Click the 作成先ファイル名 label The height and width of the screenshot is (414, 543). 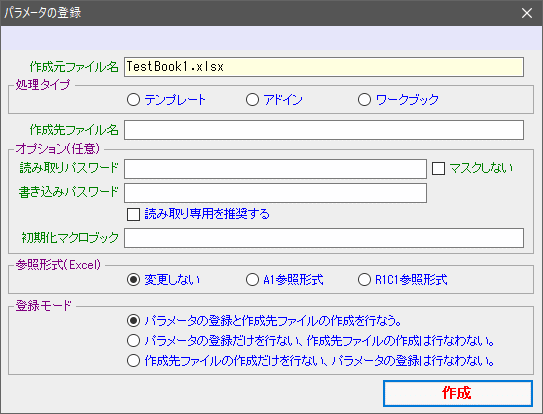[x=74, y=130]
